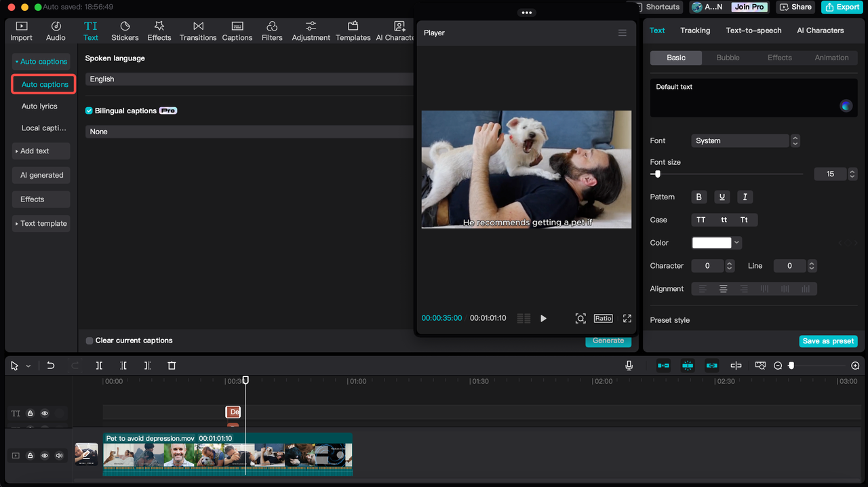868x487 pixels.
Task: Open the Stickers panel
Action: point(125,31)
